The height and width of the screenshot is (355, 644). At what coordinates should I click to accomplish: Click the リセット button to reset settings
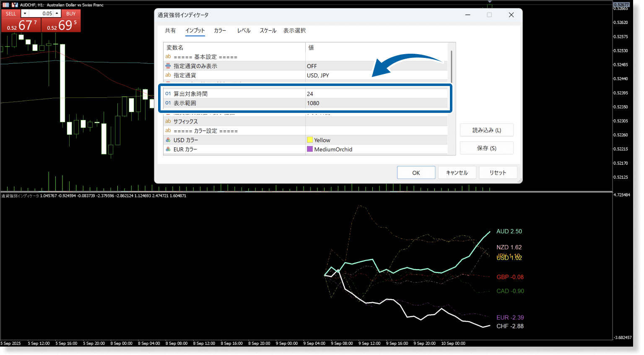[498, 172]
